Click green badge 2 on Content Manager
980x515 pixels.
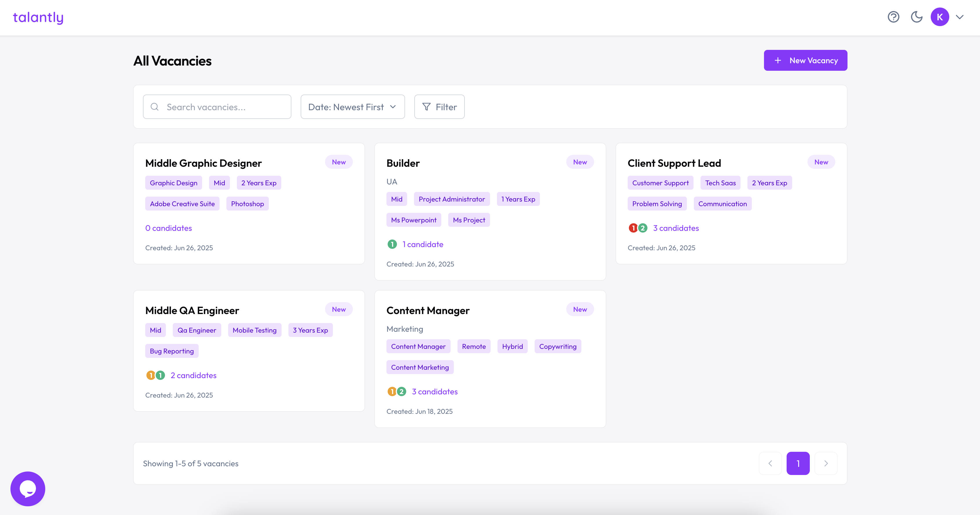402,392
